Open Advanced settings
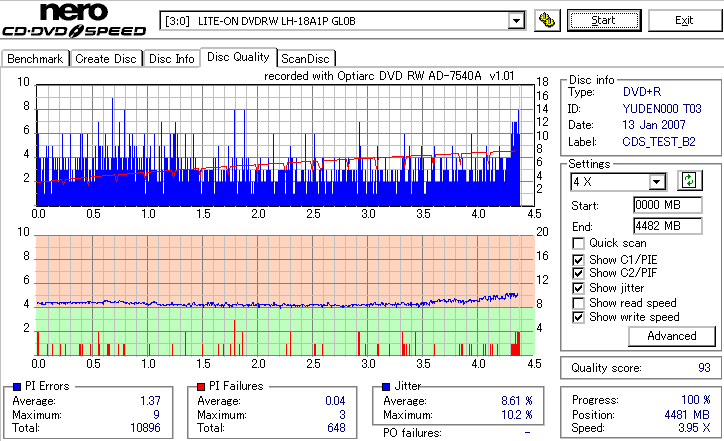724x441 pixels. tap(672, 336)
